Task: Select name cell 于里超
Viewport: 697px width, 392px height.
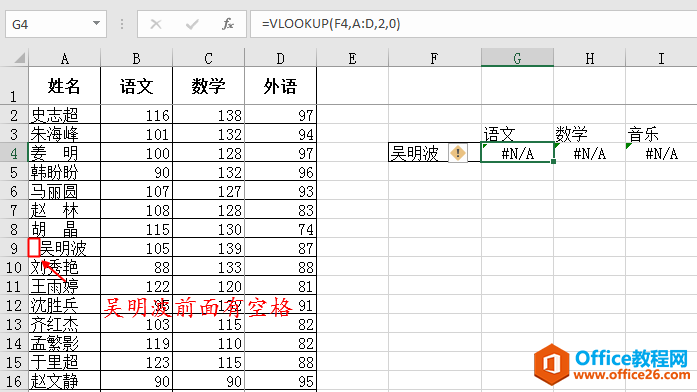Action: tap(64, 362)
